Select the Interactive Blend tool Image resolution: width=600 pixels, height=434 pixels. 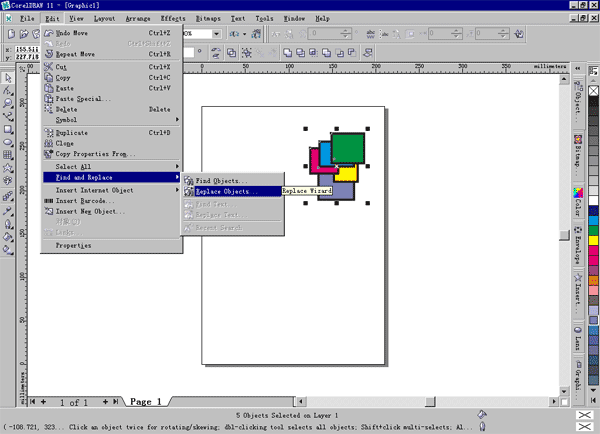pos(8,197)
